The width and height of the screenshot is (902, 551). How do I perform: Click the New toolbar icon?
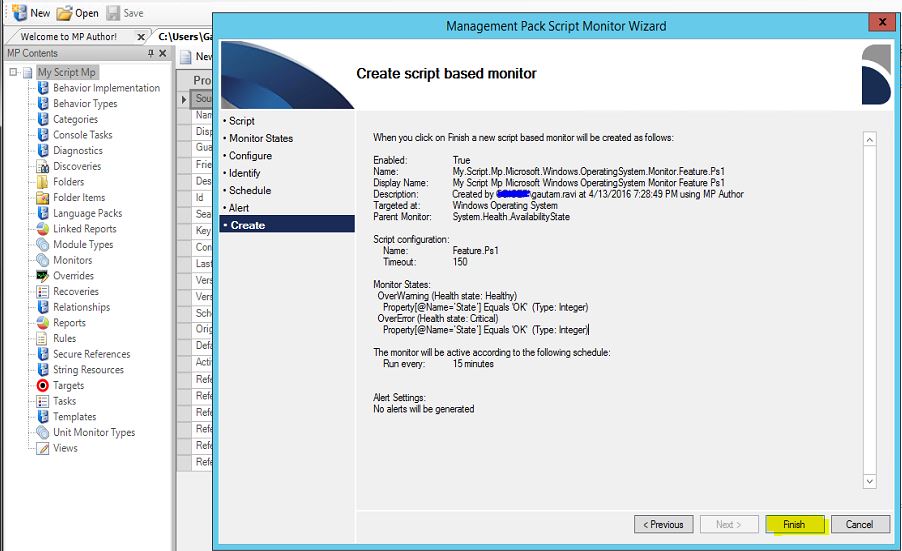(20, 13)
